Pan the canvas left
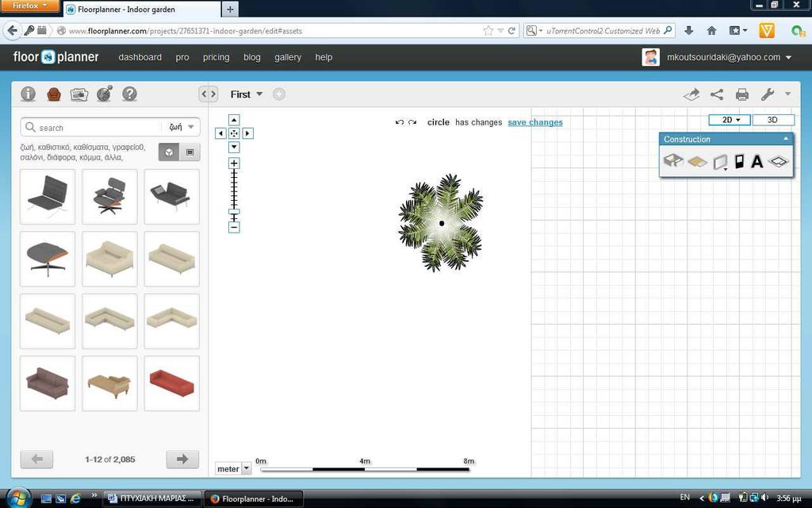The height and width of the screenshot is (508, 812). [x=220, y=133]
